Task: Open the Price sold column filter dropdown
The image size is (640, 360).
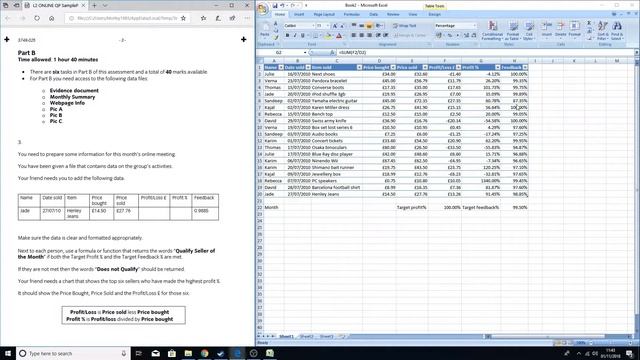Action: tap(425, 67)
